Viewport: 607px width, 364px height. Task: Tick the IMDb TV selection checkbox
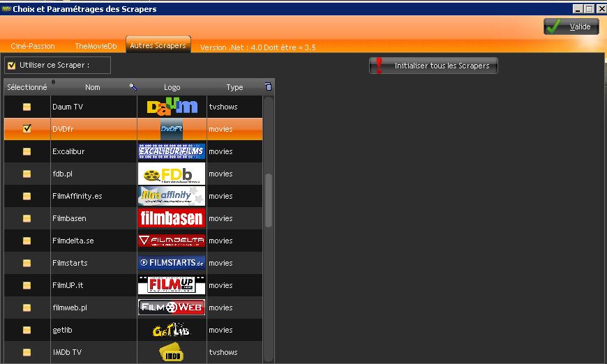click(27, 352)
